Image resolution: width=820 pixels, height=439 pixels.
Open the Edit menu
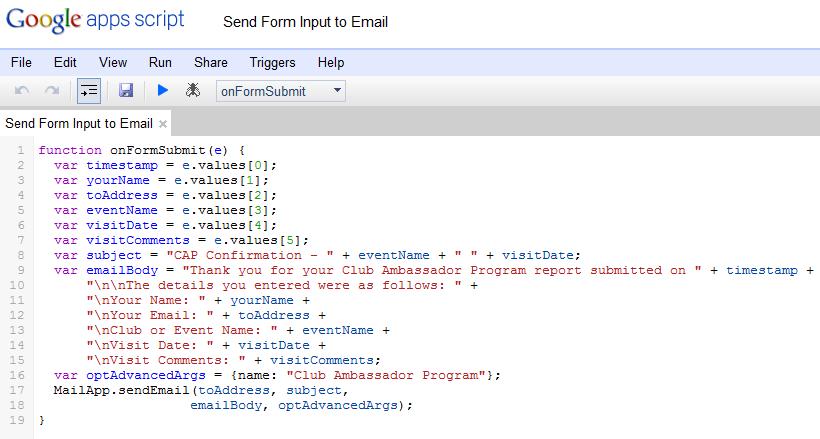tap(65, 62)
